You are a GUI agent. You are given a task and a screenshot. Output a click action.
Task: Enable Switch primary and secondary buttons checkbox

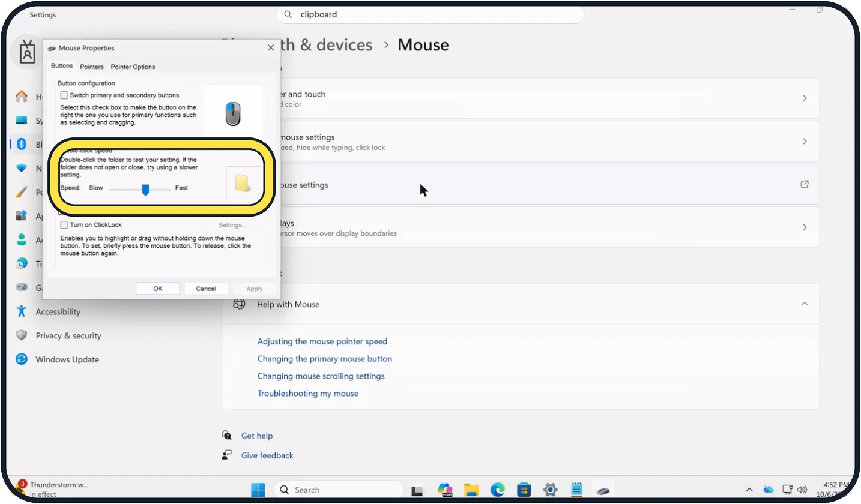click(64, 95)
